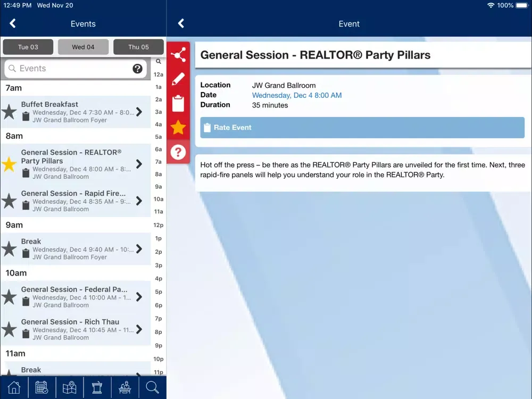Open 9:40 AM Break via its chevron

[139, 248]
